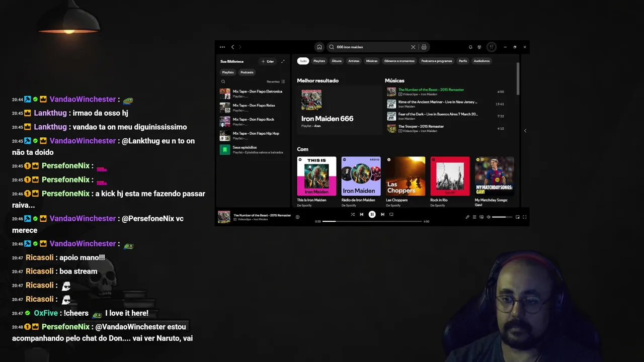The width and height of the screenshot is (644, 362).
Task: Open the Spotify Home icon
Action: [319, 47]
